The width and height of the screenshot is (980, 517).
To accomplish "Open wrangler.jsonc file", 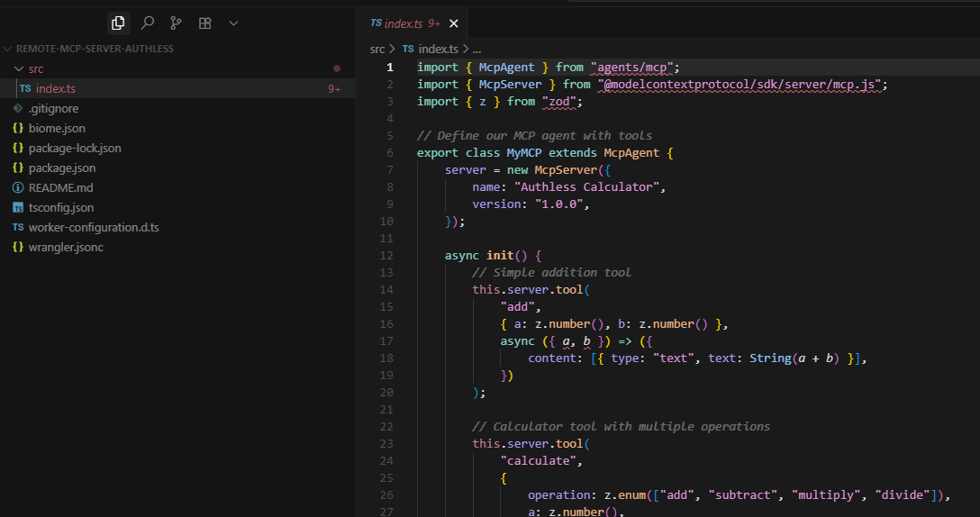I will [x=66, y=247].
